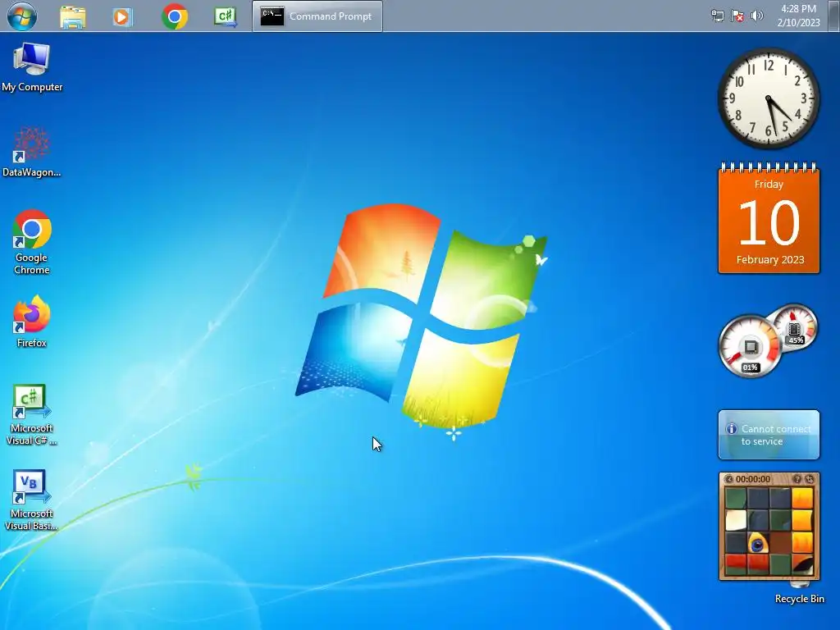
Task: Select the Microsoft Visual Basic desktop shortcut
Action: tap(32, 500)
